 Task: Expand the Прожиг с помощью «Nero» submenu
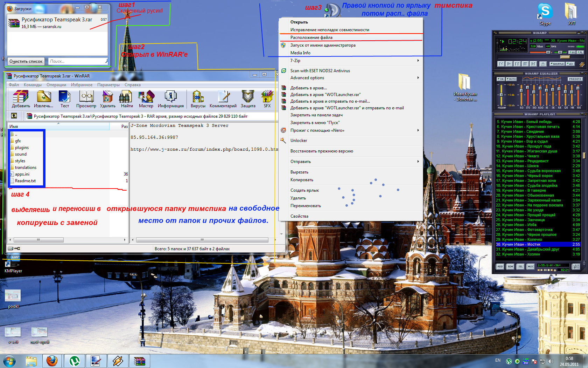[351, 130]
